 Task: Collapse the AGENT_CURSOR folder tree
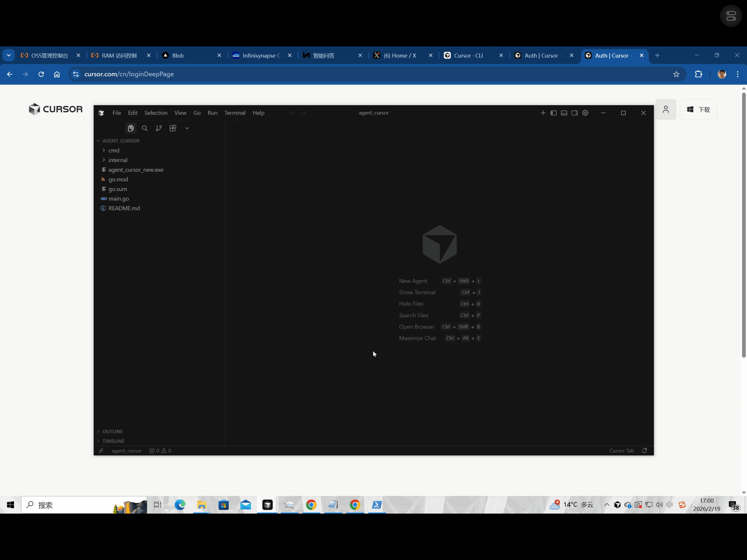121,140
